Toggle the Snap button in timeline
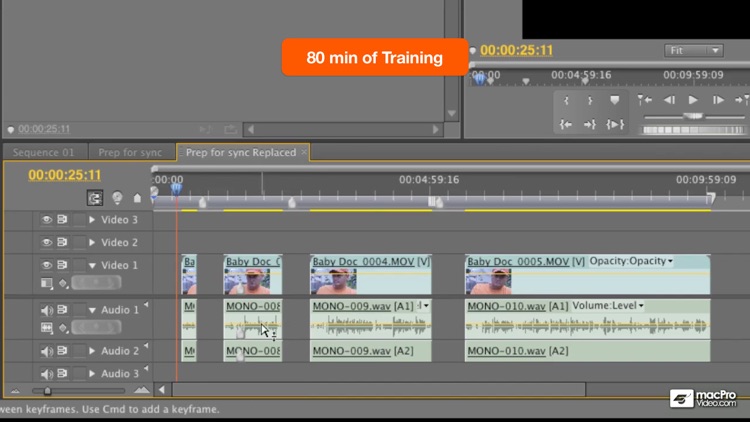 point(95,198)
